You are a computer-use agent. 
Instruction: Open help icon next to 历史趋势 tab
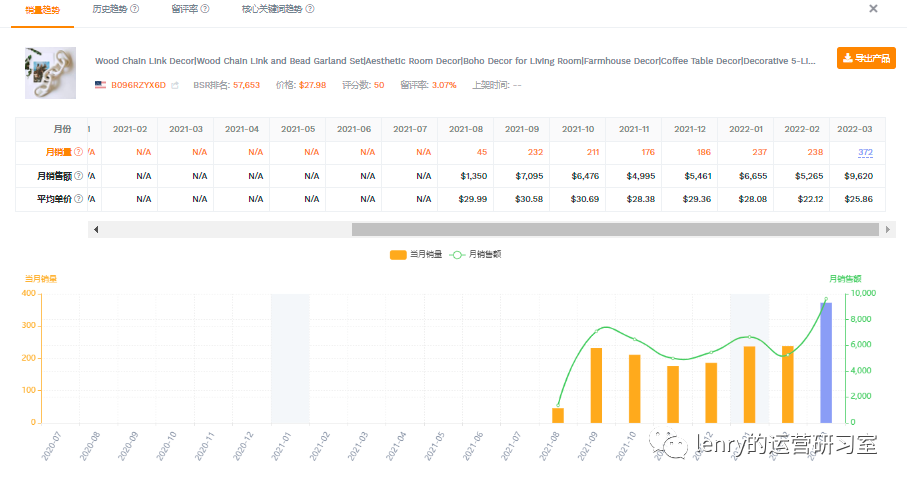tap(135, 9)
